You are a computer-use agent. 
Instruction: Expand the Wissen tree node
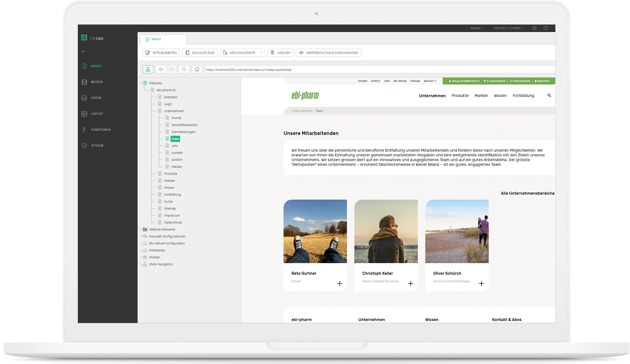pos(156,188)
